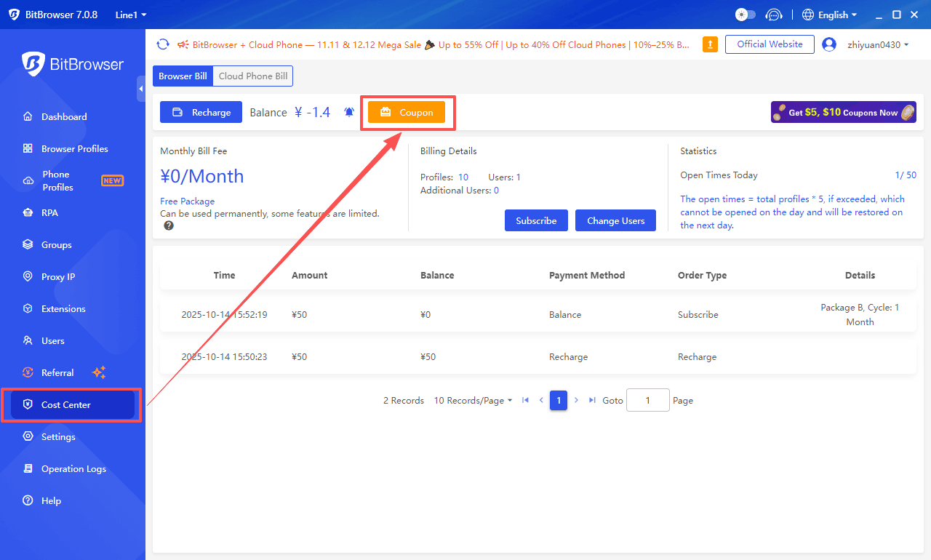The image size is (931, 560).
Task: Select the Browser Bill tab
Action: tap(182, 76)
